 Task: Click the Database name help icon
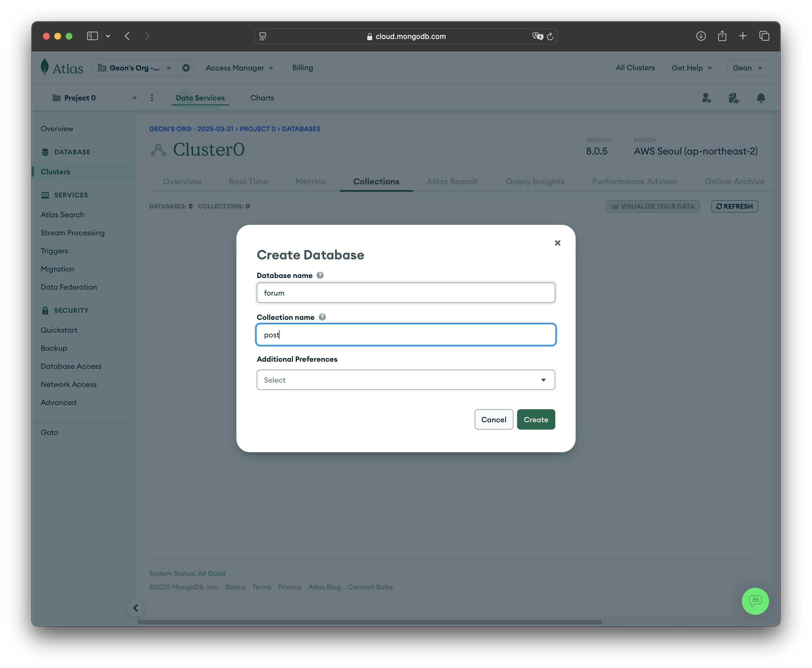pyautogui.click(x=320, y=275)
